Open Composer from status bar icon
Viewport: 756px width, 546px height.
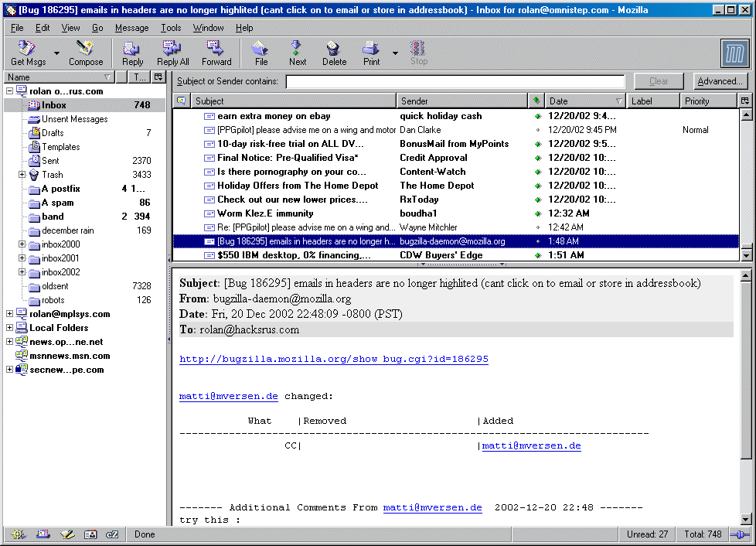(66, 534)
